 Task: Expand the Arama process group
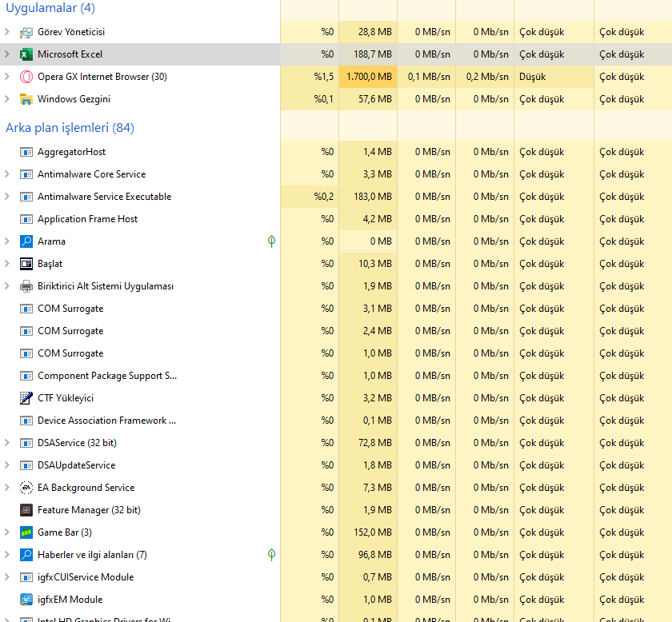7,241
